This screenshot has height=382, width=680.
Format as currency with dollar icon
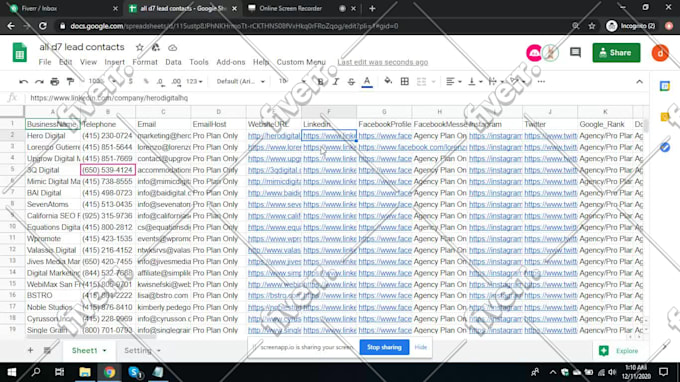pyautogui.click(x=131, y=82)
